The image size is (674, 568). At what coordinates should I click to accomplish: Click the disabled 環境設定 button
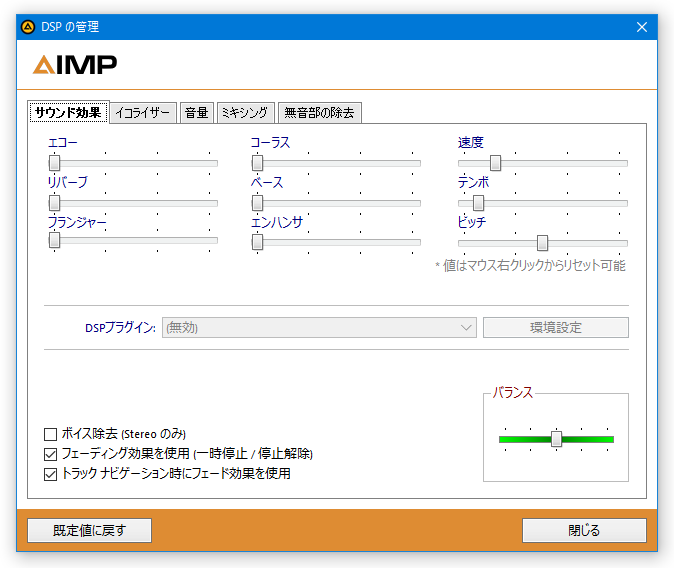[x=556, y=328]
